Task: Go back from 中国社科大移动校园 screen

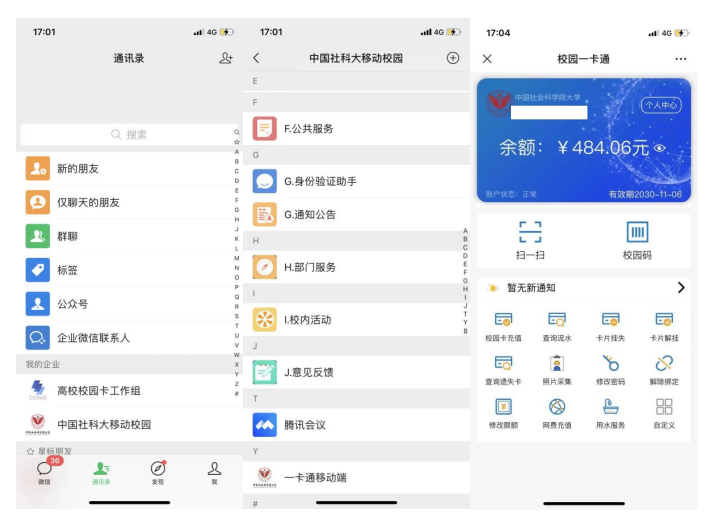Action: click(x=256, y=58)
